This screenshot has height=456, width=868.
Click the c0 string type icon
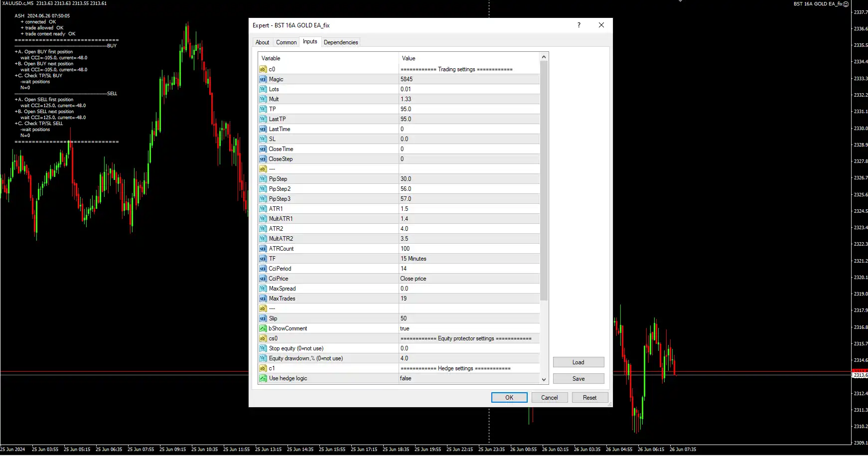(x=263, y=69)
